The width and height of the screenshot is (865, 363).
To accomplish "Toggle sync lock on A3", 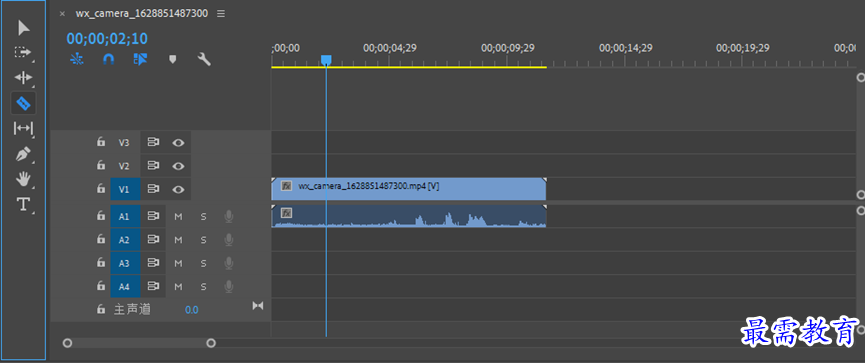I will (153, 263).
